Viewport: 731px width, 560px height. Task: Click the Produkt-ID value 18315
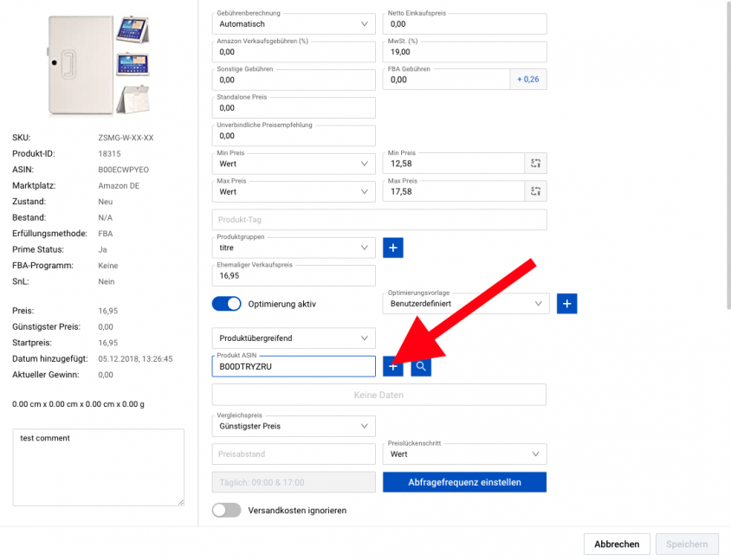109,154
